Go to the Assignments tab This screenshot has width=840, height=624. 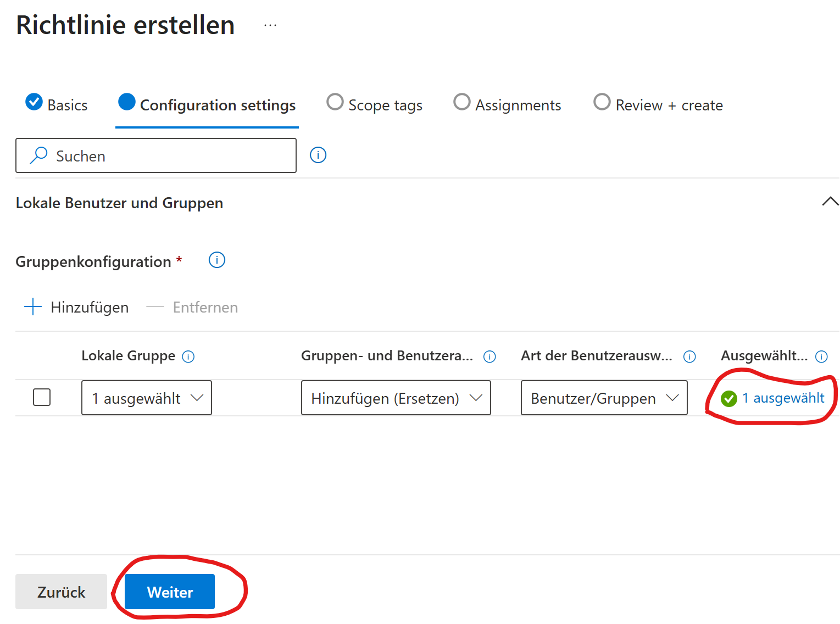[508, 104]
